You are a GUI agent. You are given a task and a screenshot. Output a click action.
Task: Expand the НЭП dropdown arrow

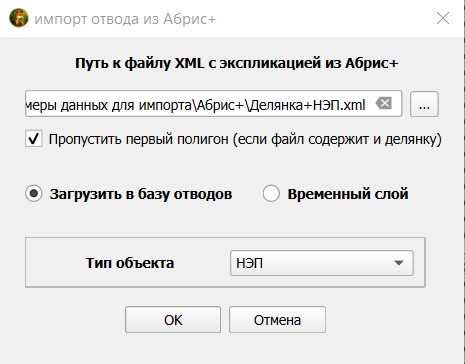(x=399, y=263)
